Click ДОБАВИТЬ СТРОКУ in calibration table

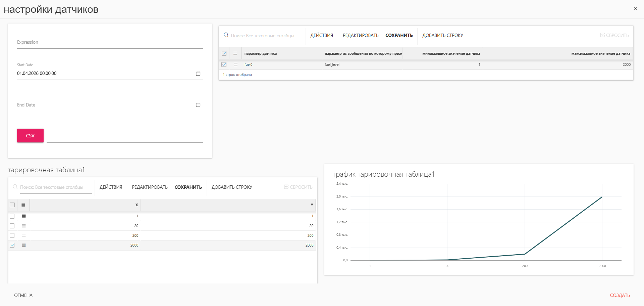pyautogui.click(x=232, y=187)
